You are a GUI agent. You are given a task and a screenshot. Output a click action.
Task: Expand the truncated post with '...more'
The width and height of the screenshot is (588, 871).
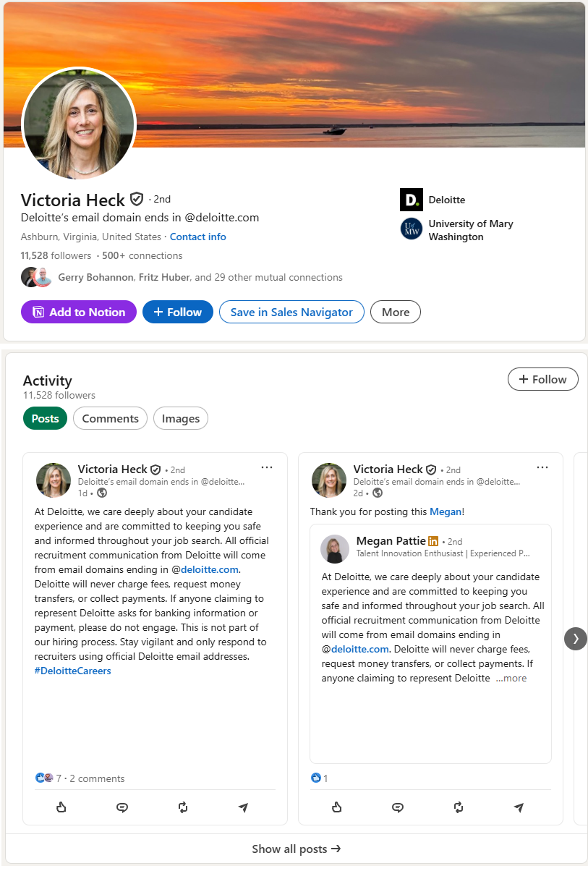[511, 679]
